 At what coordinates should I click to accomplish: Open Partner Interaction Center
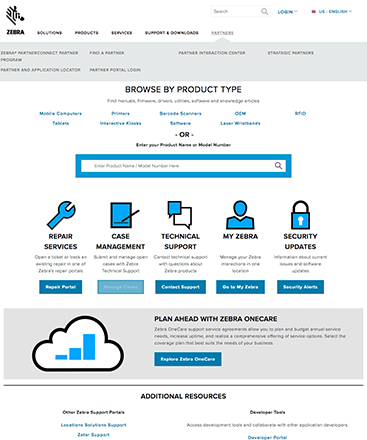click(x=212, y=53)
